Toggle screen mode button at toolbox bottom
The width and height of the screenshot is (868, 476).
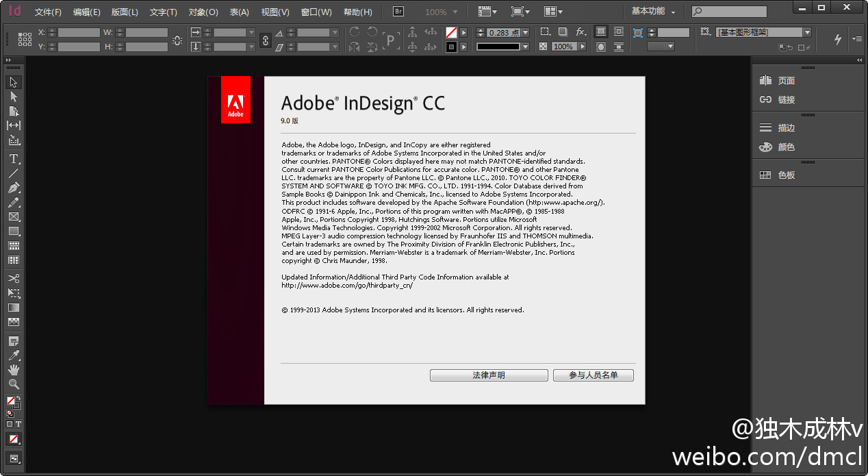point(14,458)
